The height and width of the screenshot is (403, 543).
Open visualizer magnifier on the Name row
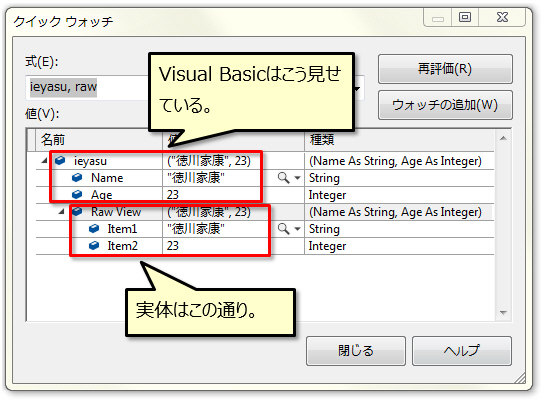[283, 178]
